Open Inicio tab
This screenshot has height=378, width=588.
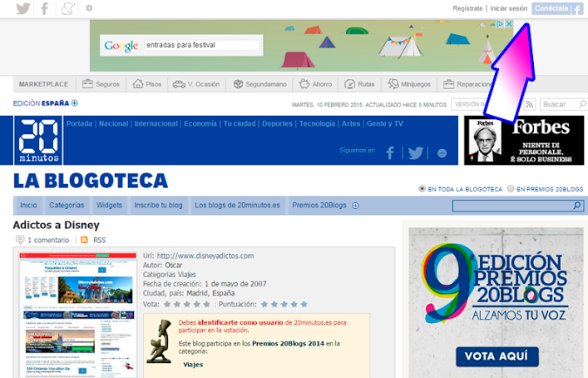click(28, 205)
